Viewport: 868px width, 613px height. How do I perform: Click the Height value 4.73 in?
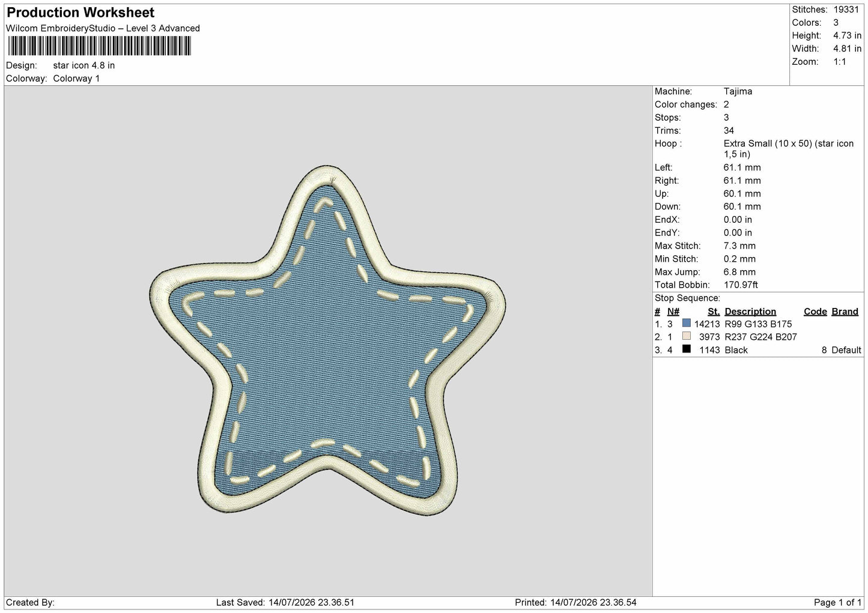pos(847,35)
